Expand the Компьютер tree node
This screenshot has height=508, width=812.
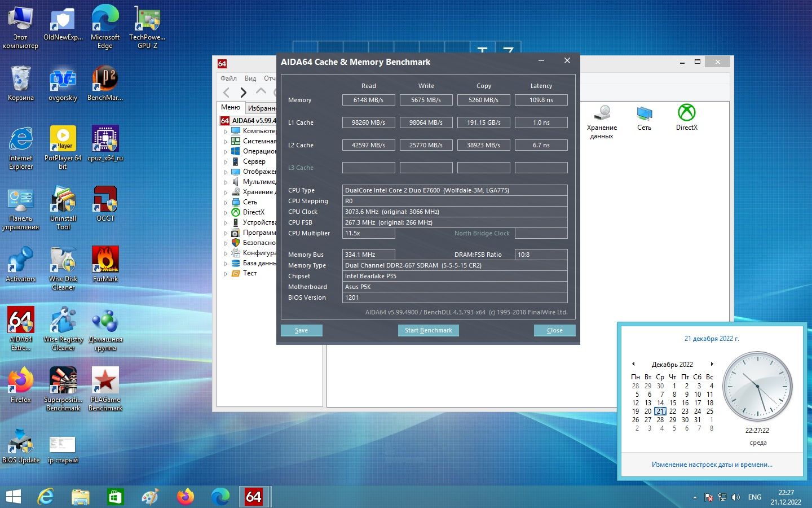226,131
